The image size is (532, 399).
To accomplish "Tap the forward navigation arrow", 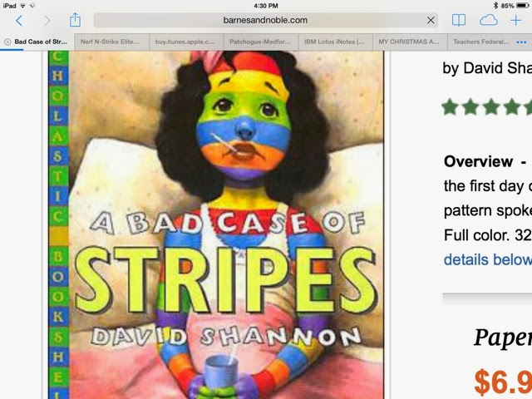I will [47, 21].
